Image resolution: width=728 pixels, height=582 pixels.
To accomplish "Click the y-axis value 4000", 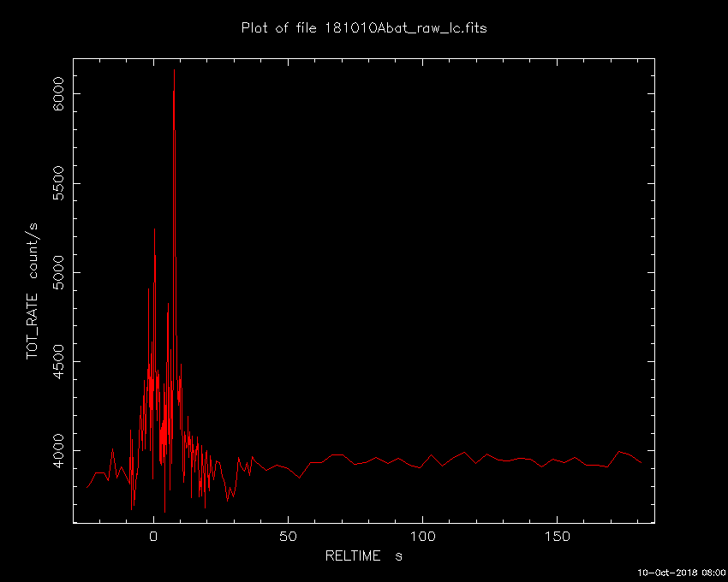I will pyautogui.click(x=58, y=451).
